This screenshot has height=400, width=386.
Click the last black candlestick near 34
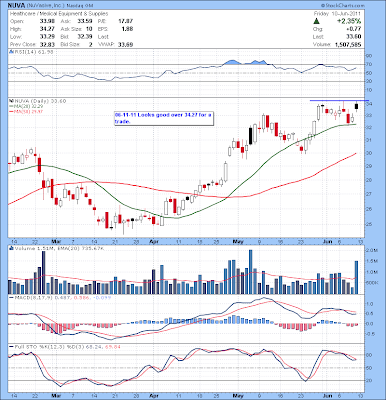click(356, 107)
